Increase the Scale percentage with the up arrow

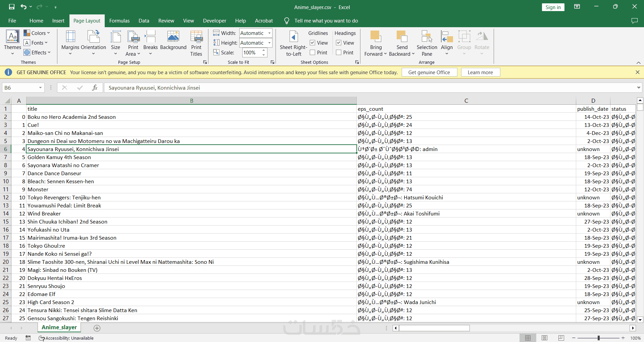[x=263, y=51]
